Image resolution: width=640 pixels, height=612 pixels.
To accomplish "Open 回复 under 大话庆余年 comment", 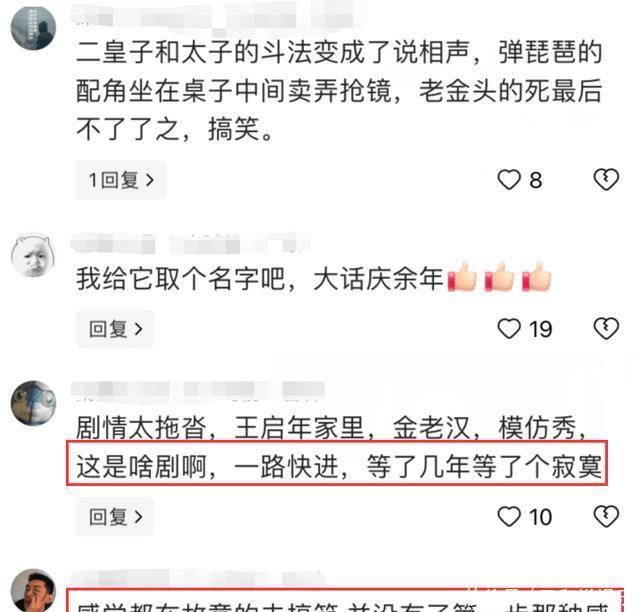I will click(115, 329).
